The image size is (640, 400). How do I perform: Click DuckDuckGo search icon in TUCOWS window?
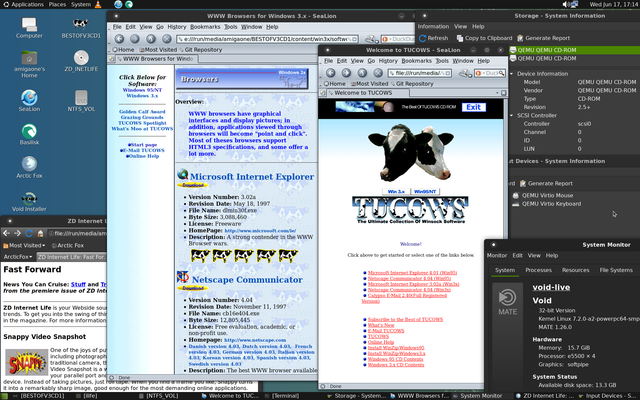(478, 73)
